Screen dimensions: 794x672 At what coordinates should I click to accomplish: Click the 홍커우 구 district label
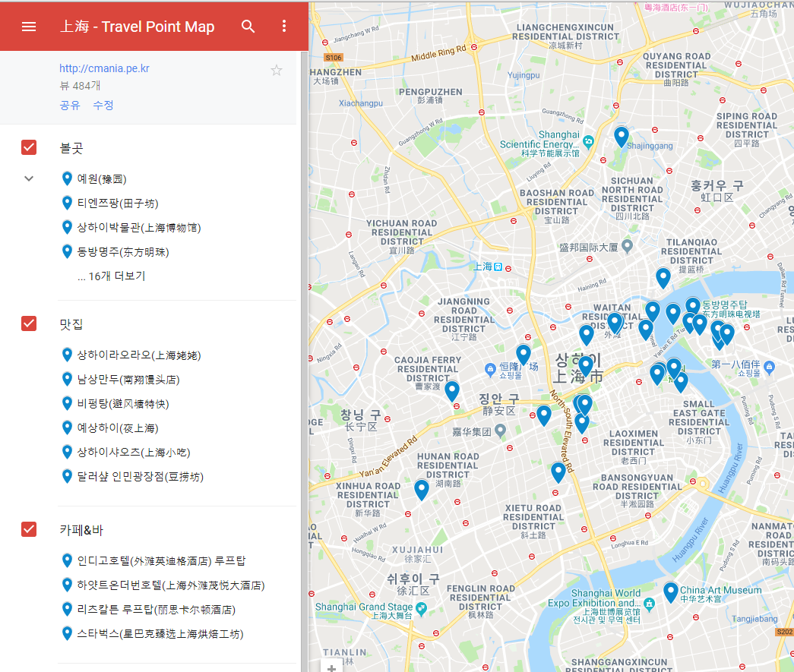click(x=717, y=186)
